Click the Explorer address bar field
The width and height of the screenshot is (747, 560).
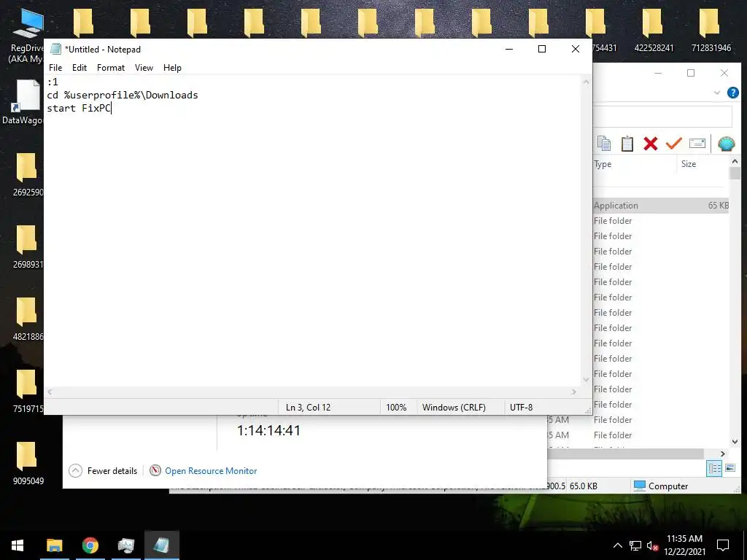[x=662, y=117]
